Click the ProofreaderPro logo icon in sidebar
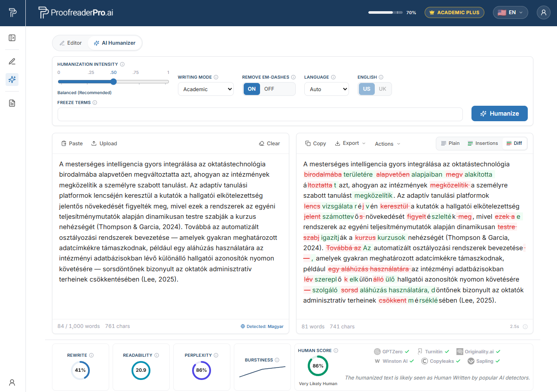557x392 pixels. 12,12
